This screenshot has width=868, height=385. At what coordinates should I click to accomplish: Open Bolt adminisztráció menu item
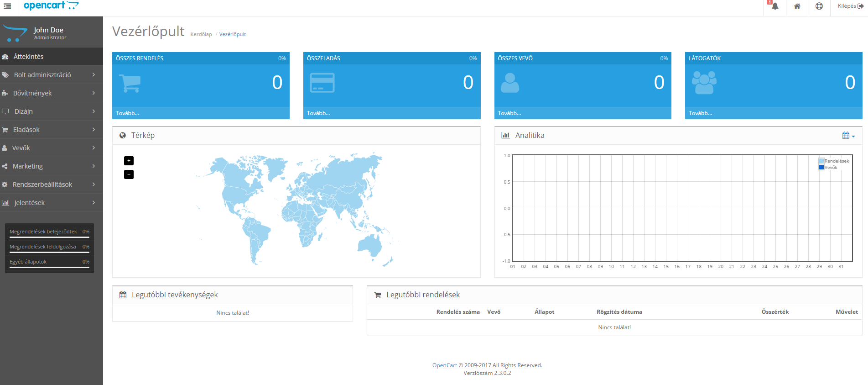point(52,75)
